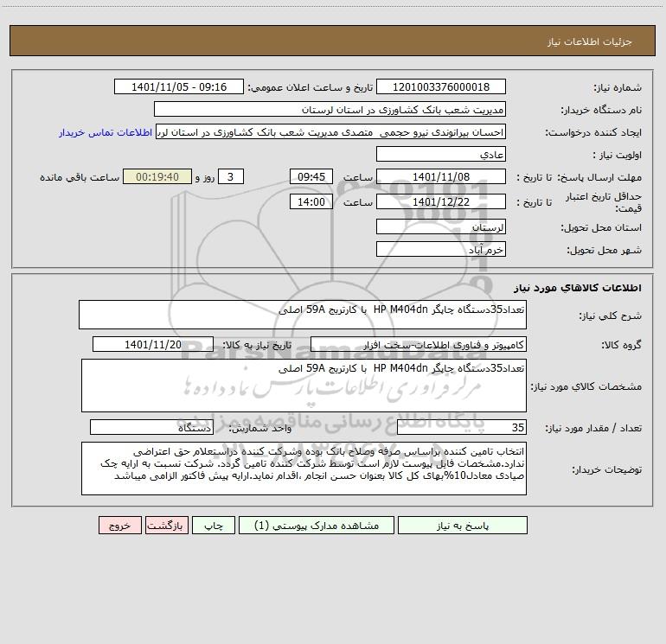This screenshot has width=666, height=644.
Task: Click the ایجاد کننده درخواست label
Action: (x=594, y=133)
